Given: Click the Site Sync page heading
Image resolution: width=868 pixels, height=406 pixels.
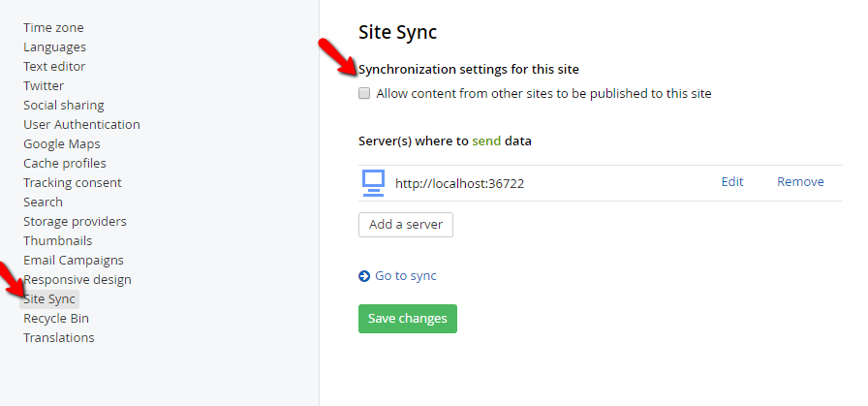Looking at the screenshot, I should pos(397,32).
